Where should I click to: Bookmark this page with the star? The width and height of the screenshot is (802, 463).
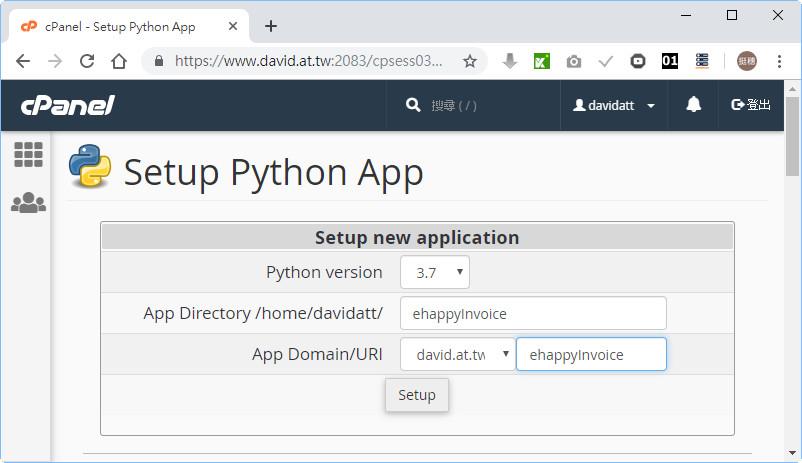(x=470, y=61)
